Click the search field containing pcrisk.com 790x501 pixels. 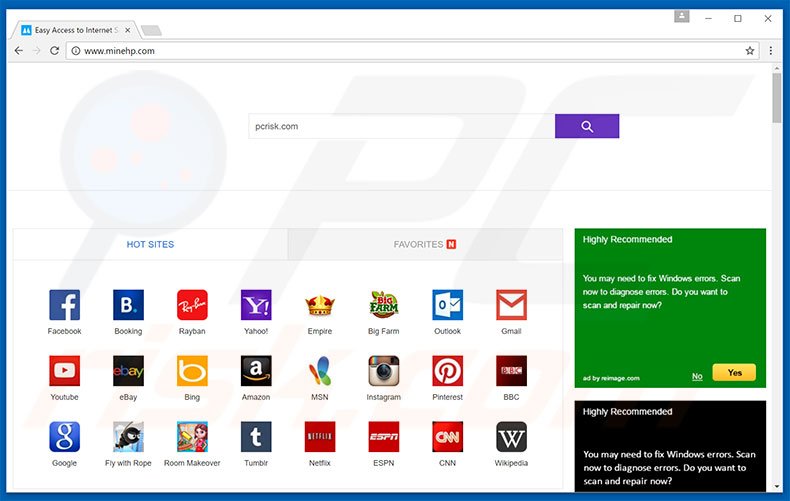(x=402, y=126)
